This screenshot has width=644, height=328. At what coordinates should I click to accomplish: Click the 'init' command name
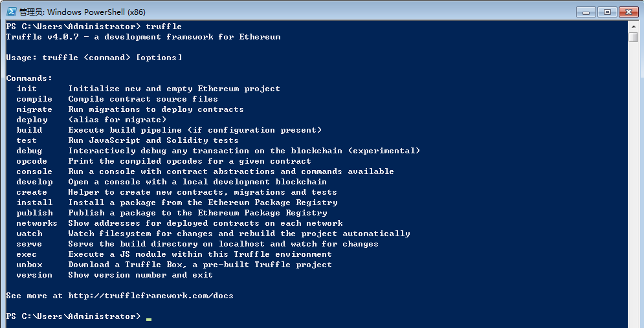coord(27,89)
